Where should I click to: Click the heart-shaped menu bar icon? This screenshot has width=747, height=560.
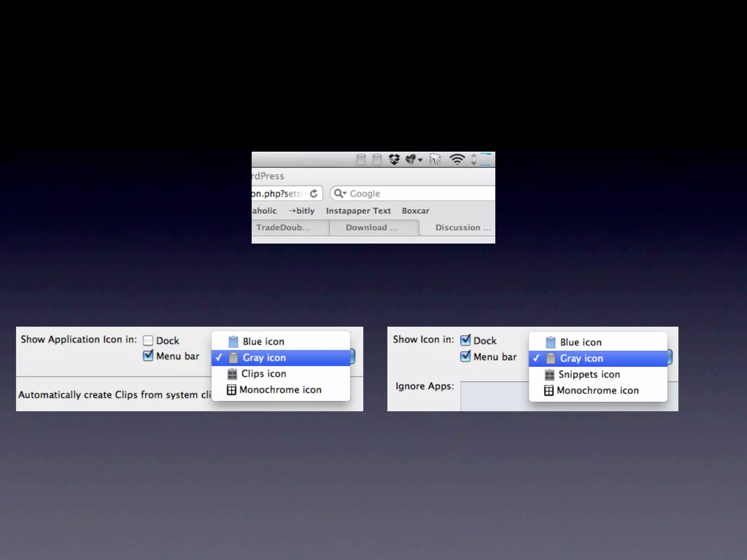point(411,160)
